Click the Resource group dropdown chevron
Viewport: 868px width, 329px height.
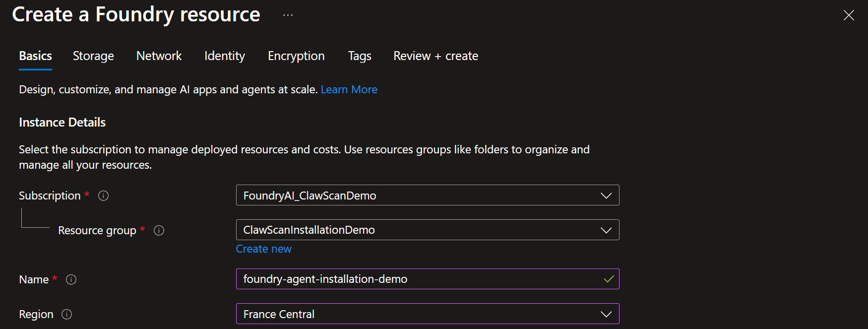pos(606,230)
